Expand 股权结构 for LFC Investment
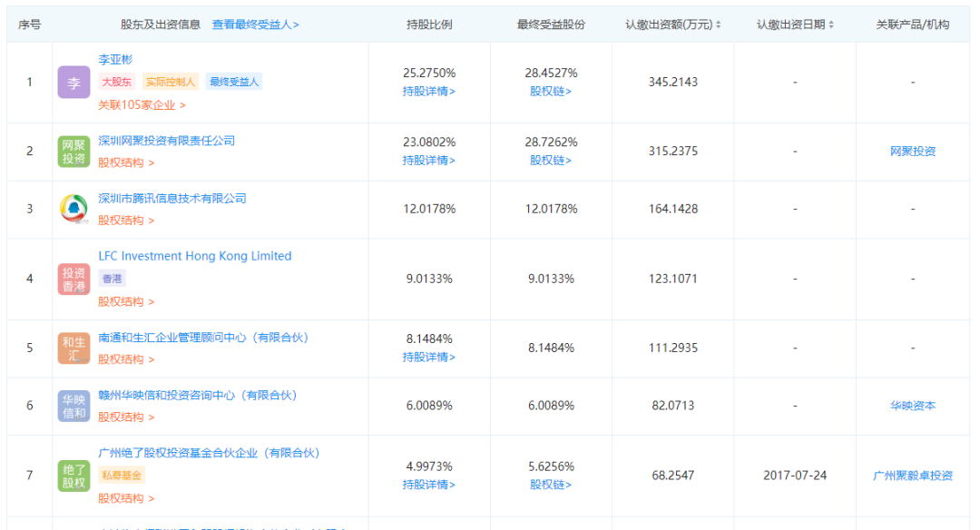The image size is (980, 530). point(126,302)
